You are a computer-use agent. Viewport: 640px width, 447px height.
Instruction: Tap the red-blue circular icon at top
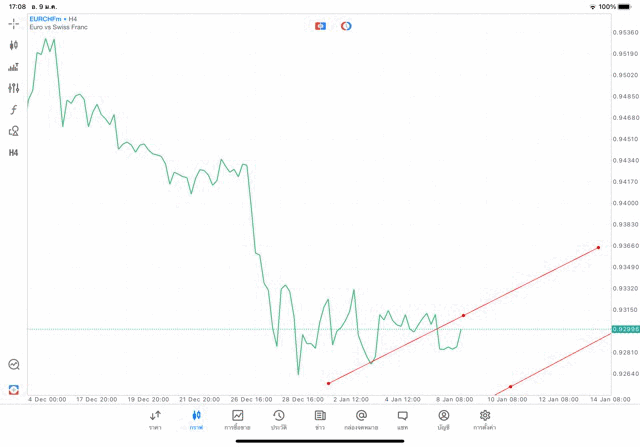(x=346, y=26)
